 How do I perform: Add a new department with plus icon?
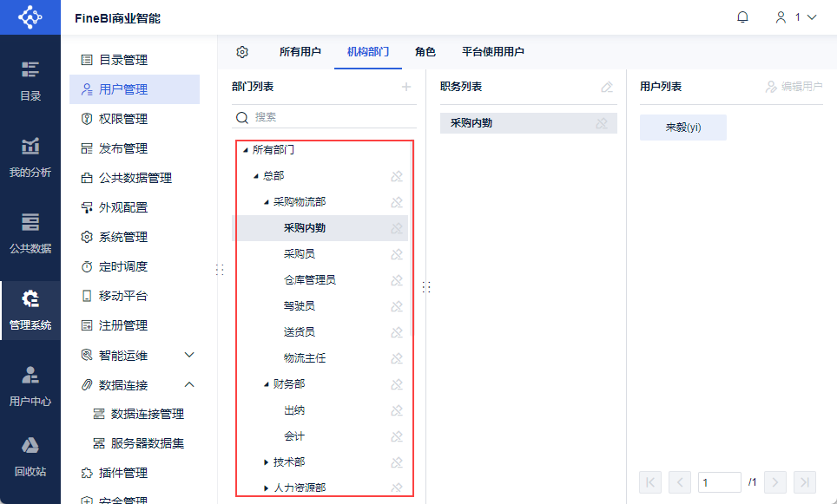(405, 87)
